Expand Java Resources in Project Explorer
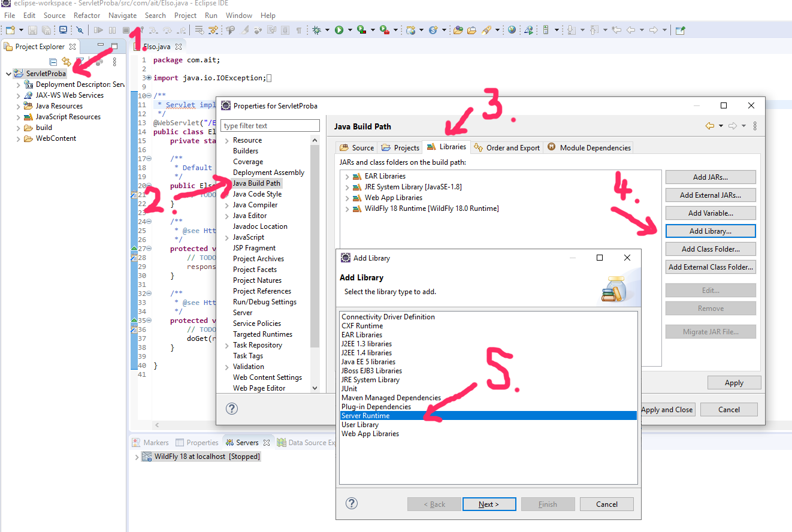Screen dimensions: 792x532 click(x=19, y=106)
